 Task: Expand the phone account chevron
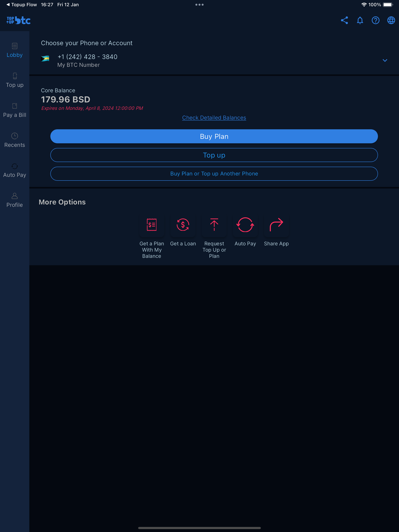385,60
